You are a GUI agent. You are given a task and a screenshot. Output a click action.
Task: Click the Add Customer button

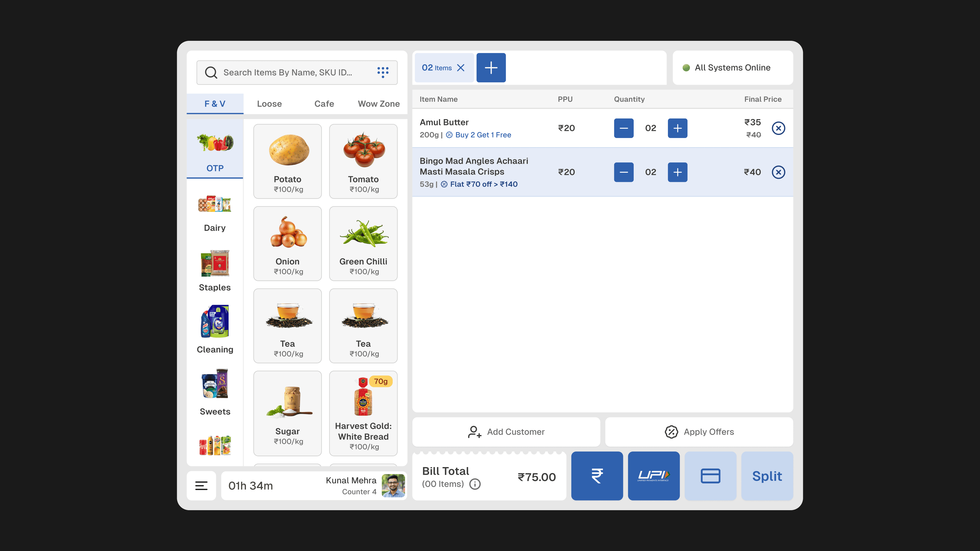506,432
